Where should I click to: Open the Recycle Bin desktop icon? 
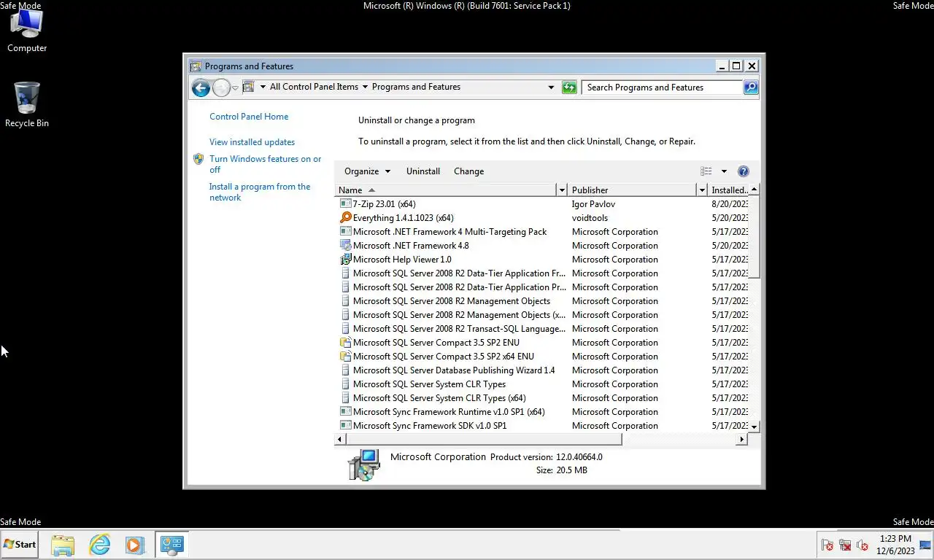(27, 104)
